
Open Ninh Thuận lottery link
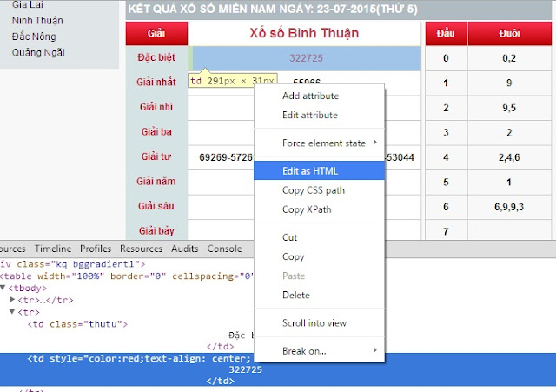pyautogui.click(x=37, y=21)
